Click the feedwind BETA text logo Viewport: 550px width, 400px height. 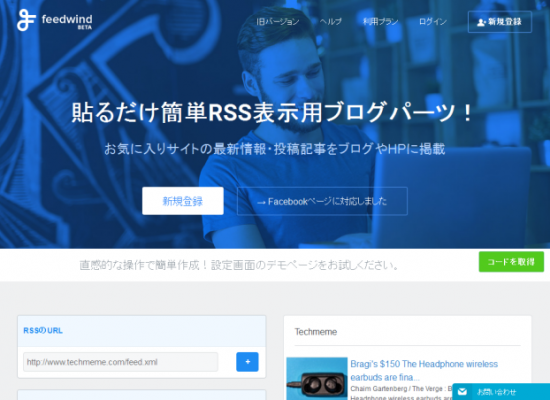(x=67, y=21)
